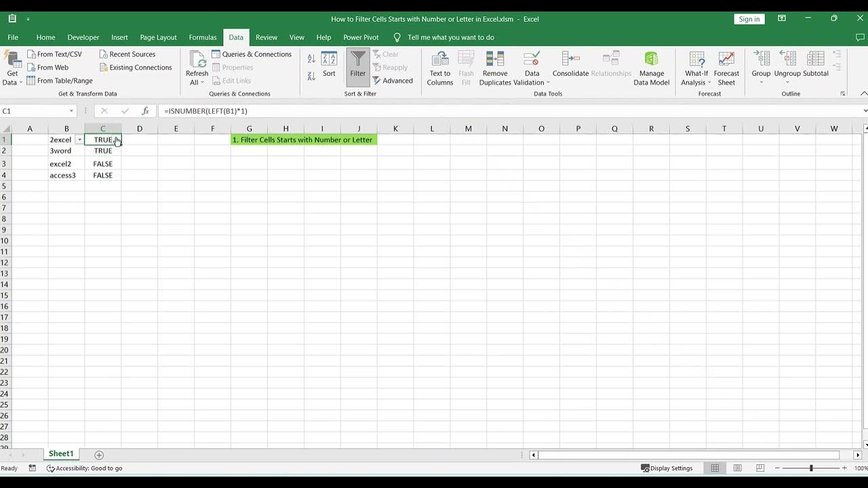
Task: Click the Sign in button
Action: pos(749,19)
